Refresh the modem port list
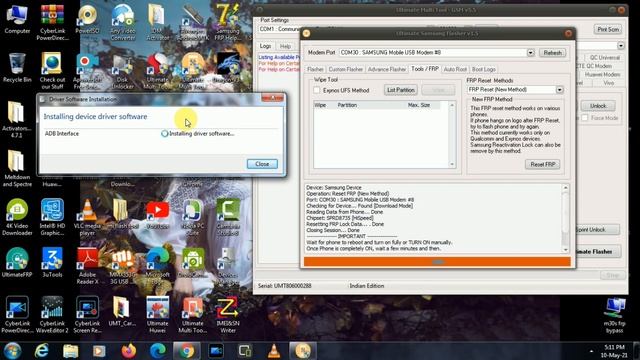This screenshot has height=360, width=640. coord(552,53)
